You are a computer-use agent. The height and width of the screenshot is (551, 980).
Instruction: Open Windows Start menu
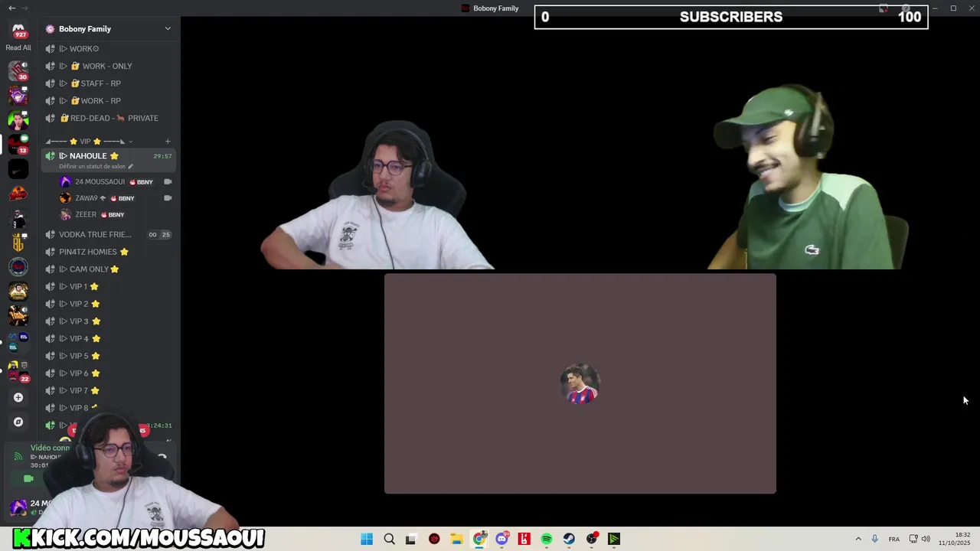point(367,539)
